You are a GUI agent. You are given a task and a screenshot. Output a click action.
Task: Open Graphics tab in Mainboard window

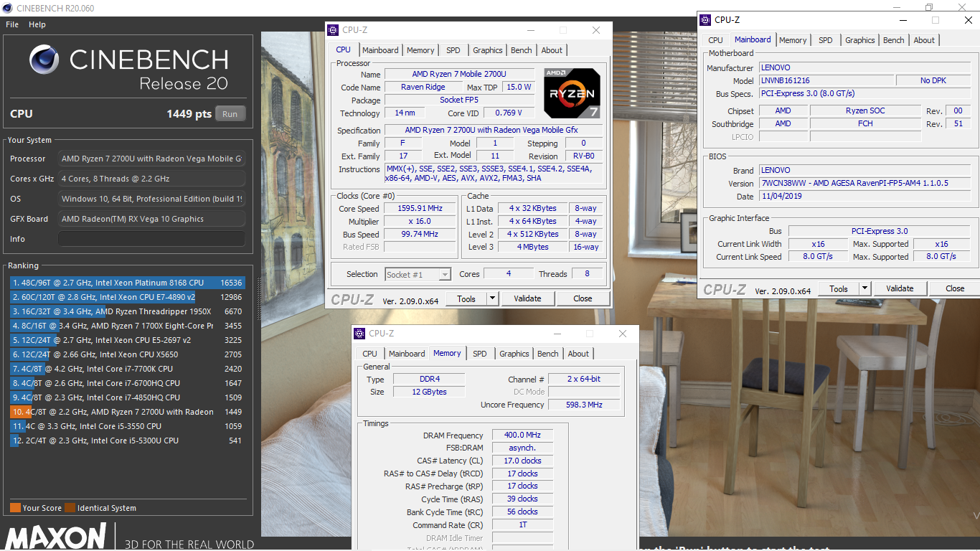pos(860,40)
